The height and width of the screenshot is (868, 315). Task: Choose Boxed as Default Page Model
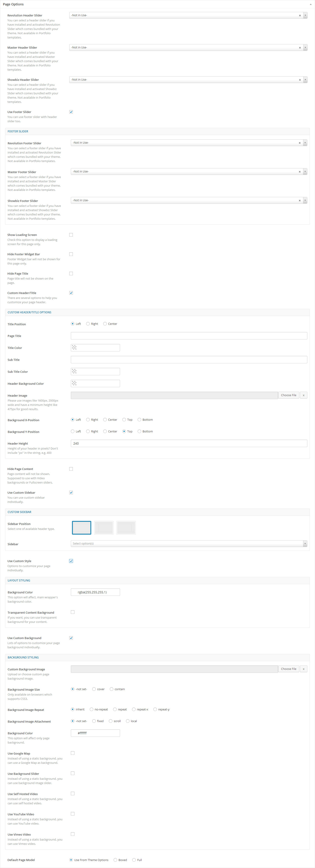[115, 860]
